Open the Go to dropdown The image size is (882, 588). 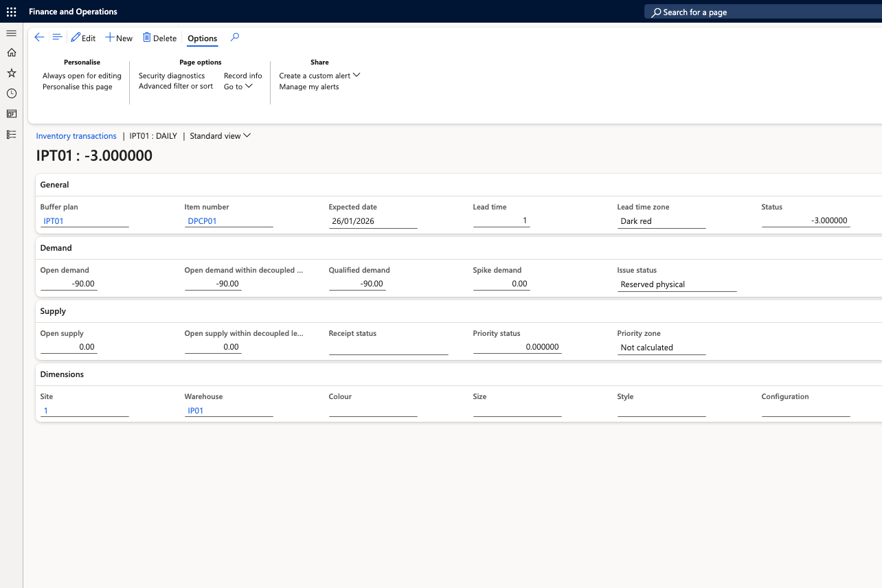[238, 87]
